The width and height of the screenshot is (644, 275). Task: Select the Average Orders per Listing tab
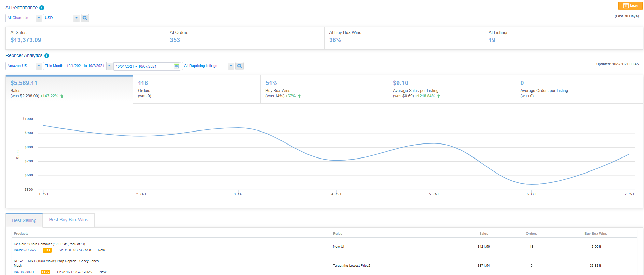[x=579, y=89]
